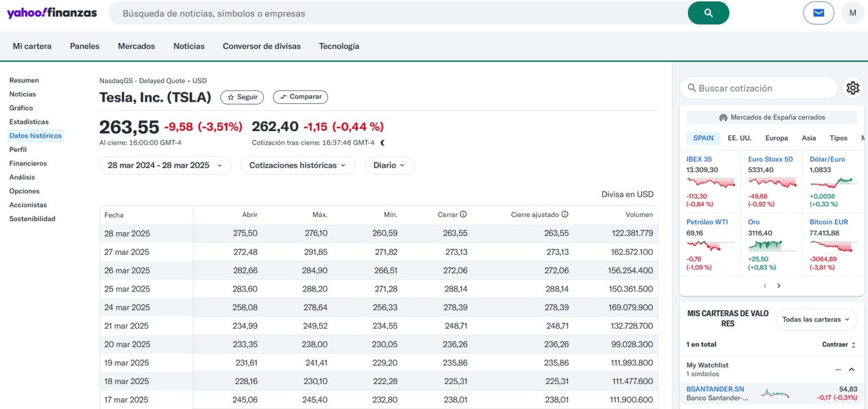Go to Resumen in the sidebar
868x409 pixels.
click(24, 81)
